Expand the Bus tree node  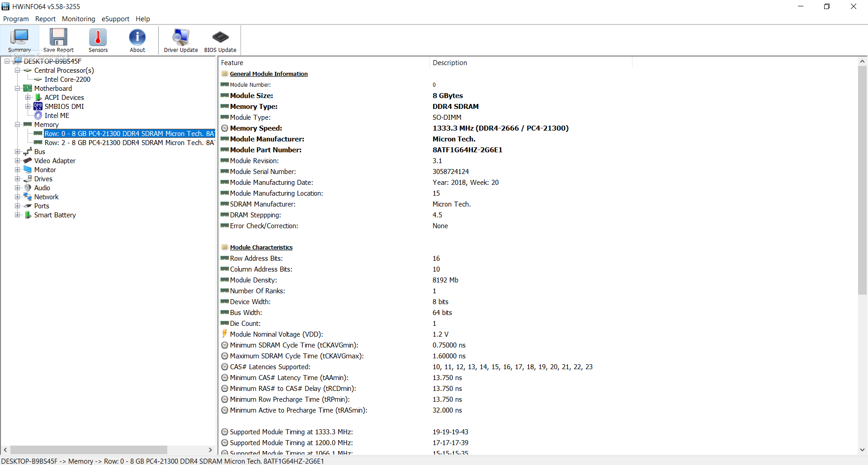[x=17, y=151]
